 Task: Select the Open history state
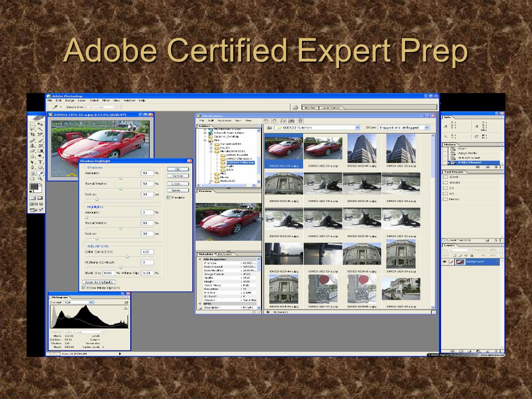462,149
